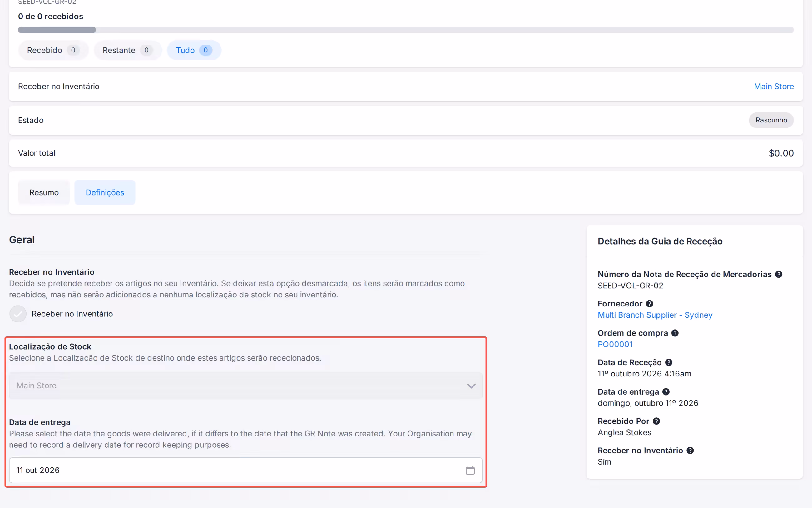Open the Main Store link
812x508 pixels.
coord(773,86)
